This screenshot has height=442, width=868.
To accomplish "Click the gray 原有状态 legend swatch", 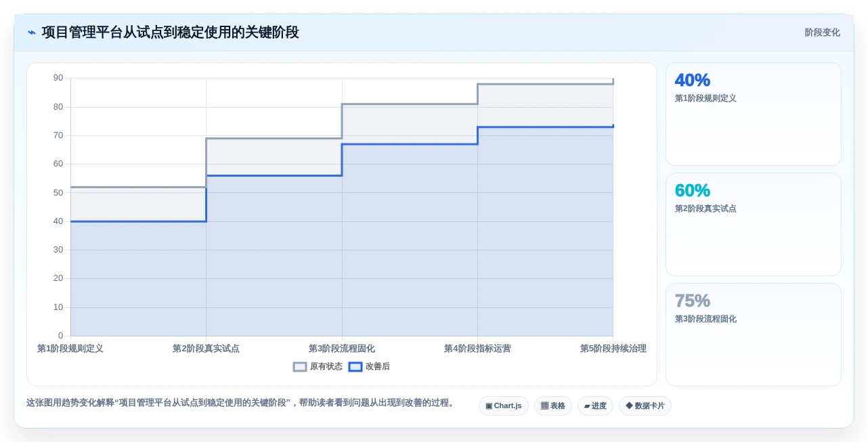I will (300, 367).
